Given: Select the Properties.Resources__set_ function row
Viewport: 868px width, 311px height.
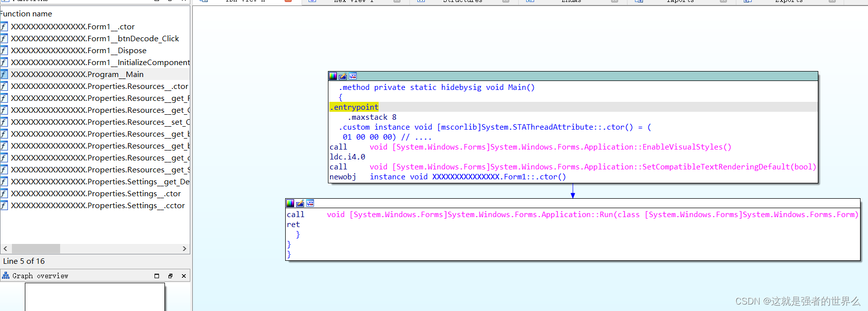Looking at the screenshot, I should tap(95, 122).
